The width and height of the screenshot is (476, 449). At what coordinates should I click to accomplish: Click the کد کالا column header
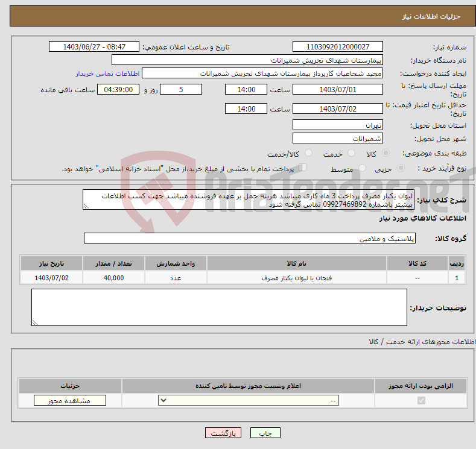pyautogui.click(x=417, y=263)
